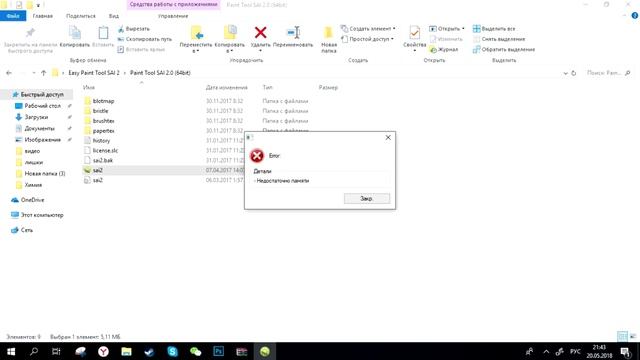Click the Refresh icon in address bar

(x=573, y=73)
